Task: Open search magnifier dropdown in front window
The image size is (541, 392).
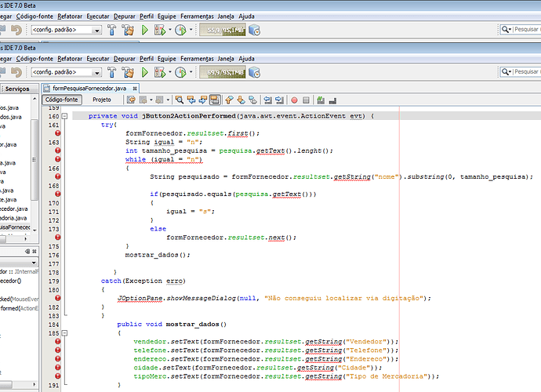Action: tap(507, 72)
